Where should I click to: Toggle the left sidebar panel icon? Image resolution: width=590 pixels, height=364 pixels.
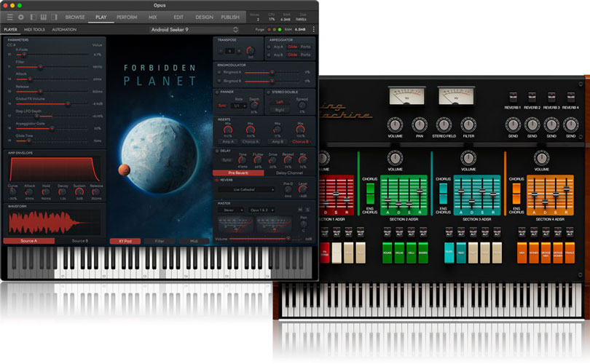click(x=34, y=17)
